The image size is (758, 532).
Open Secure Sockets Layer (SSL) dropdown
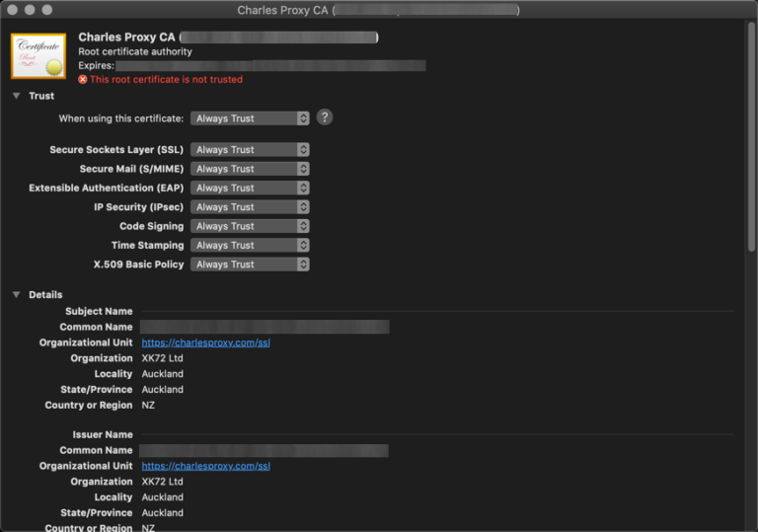[250, 150]
